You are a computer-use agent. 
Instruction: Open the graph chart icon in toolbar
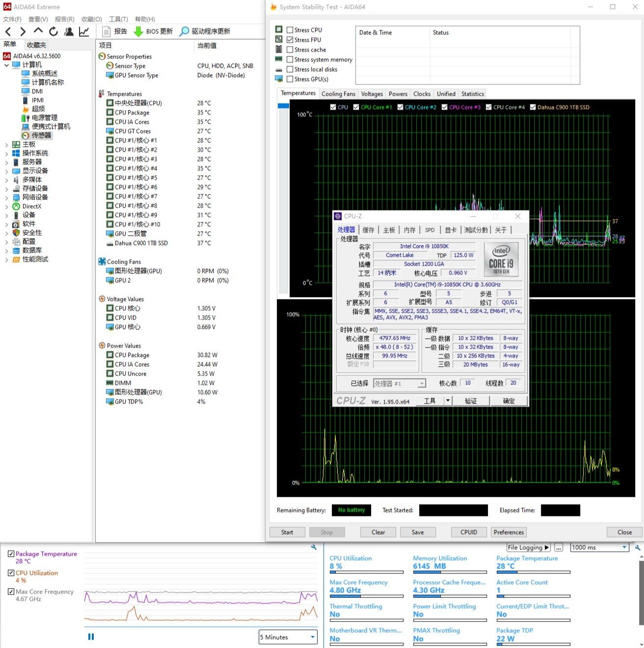coord(84,31)
